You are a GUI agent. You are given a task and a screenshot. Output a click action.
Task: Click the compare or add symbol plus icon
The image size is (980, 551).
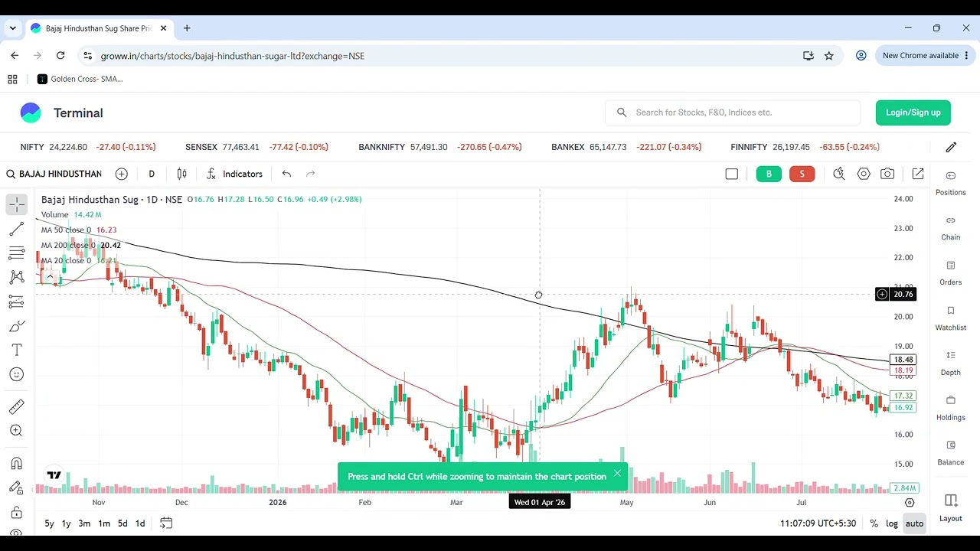point(121,174)
